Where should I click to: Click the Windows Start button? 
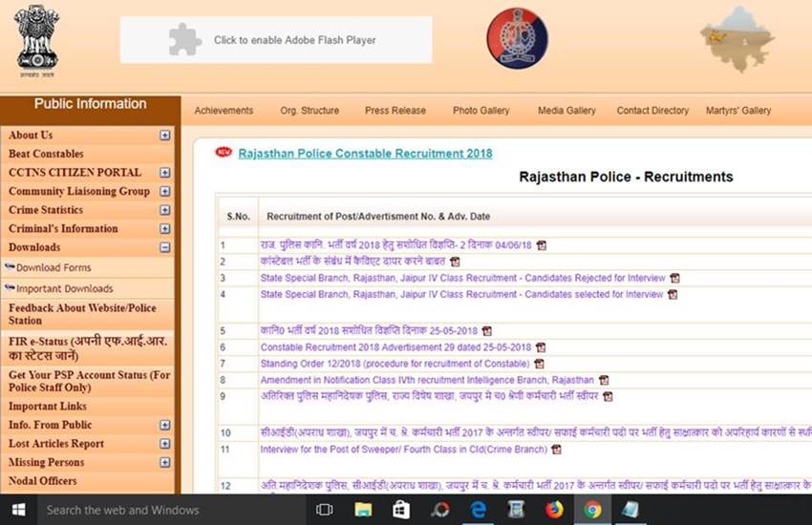click(x=17, y=510)
